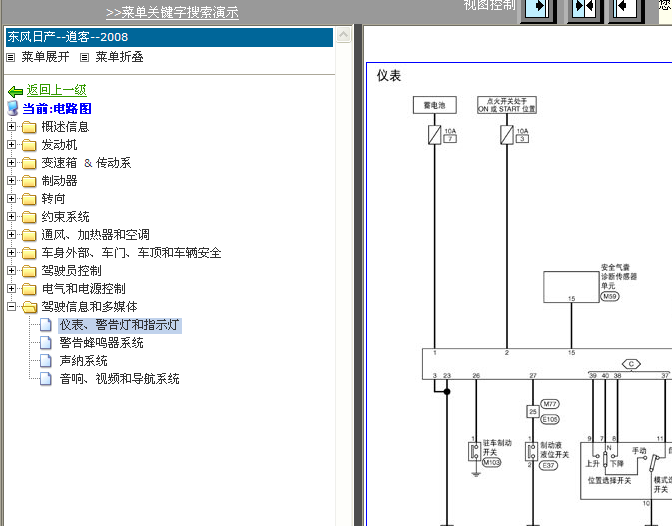This screenshot has width=672, height=526.
Task: Open the 菜单关键字搜索演示 link
Action: [x=172, y=12]
